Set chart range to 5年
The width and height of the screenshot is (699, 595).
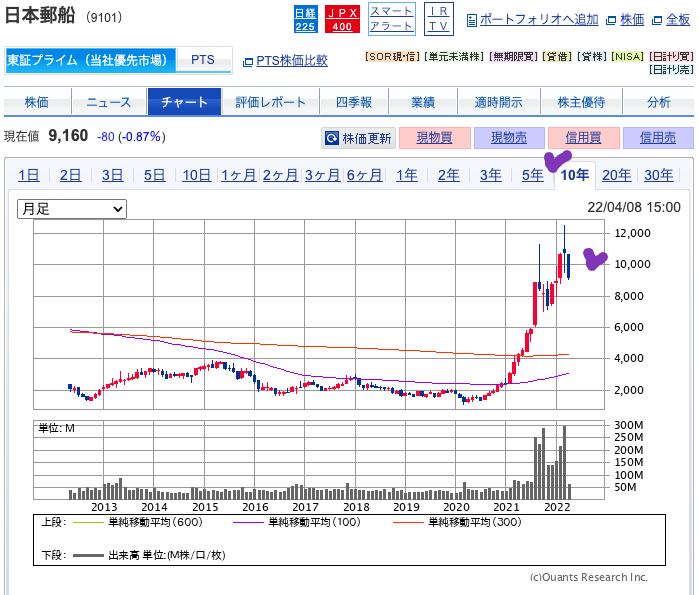[x=533, y=175]
